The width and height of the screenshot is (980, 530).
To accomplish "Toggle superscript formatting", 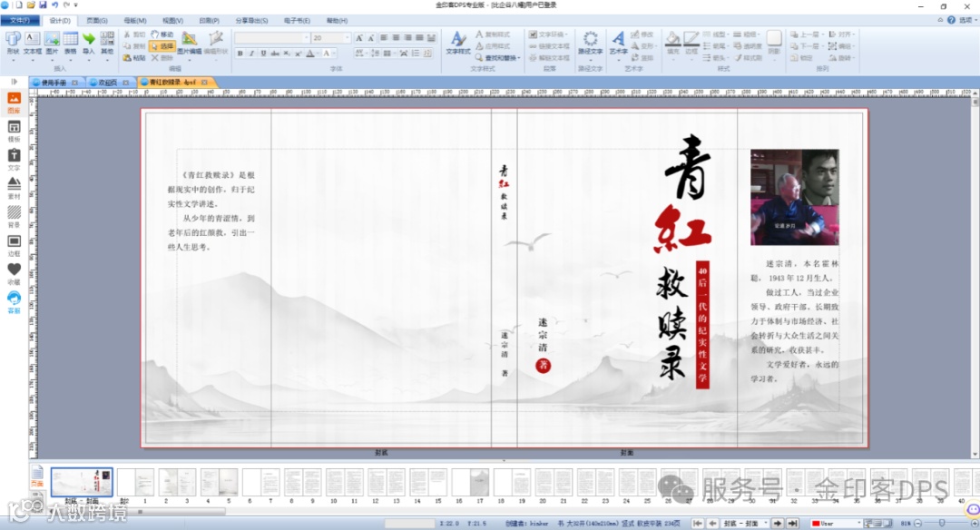I will [299, 54].
